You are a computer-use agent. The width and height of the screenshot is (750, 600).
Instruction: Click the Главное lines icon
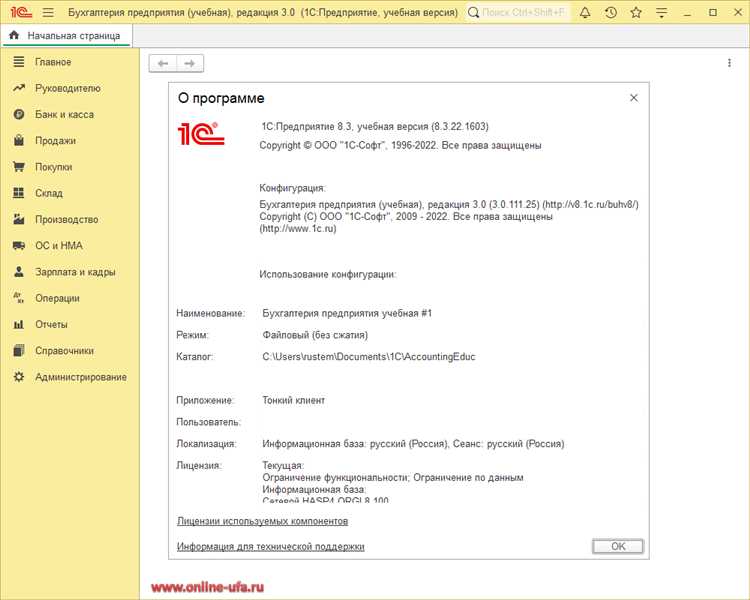click(x=19, y=62)
